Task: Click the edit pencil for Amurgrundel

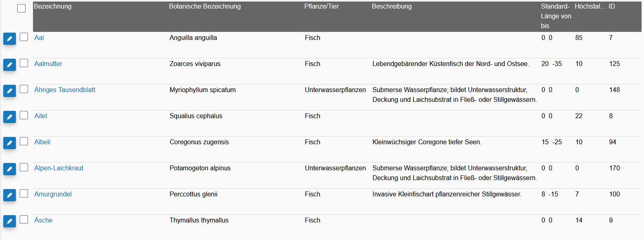Action: (x=9, y=195)
